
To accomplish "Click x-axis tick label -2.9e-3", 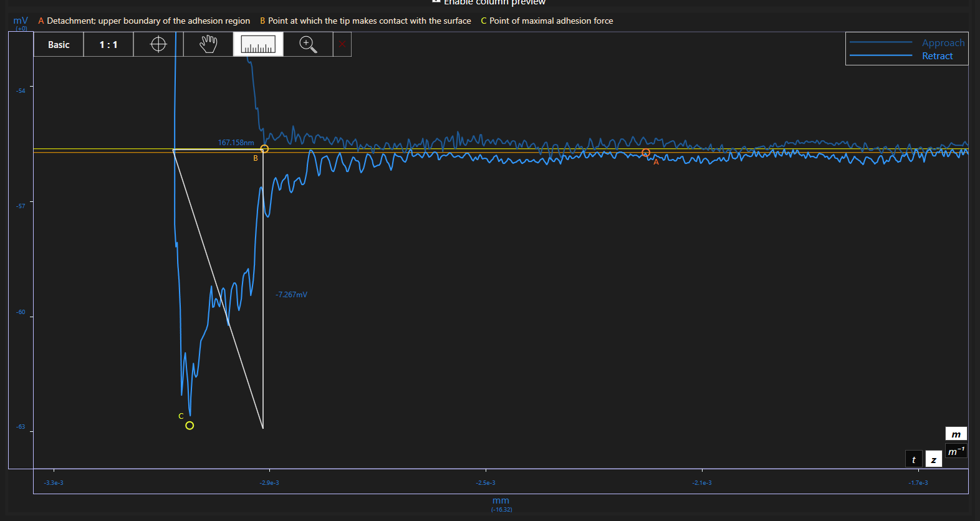I will 269,483.
